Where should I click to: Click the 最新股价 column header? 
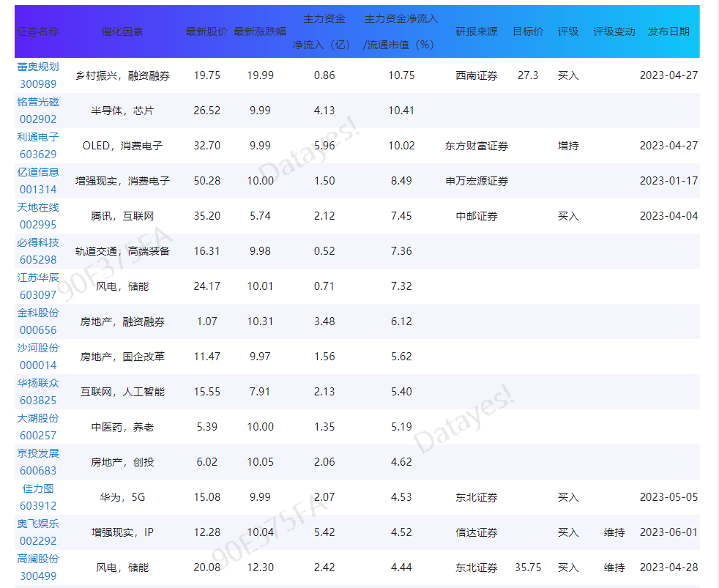[206, 31]
